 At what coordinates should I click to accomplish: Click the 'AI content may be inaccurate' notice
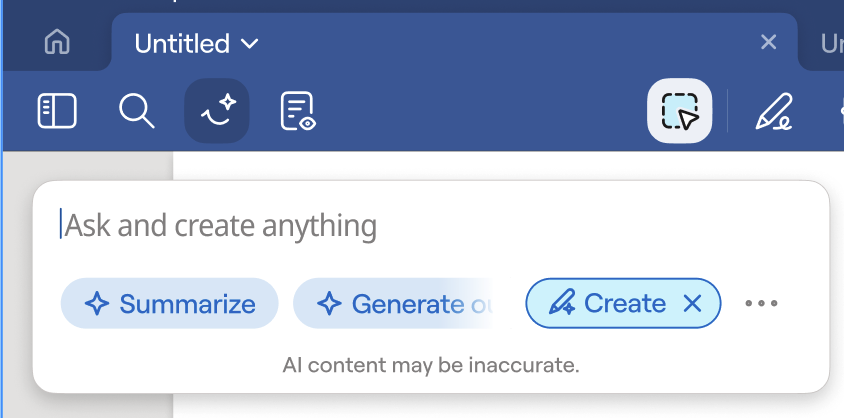[431, 365]
